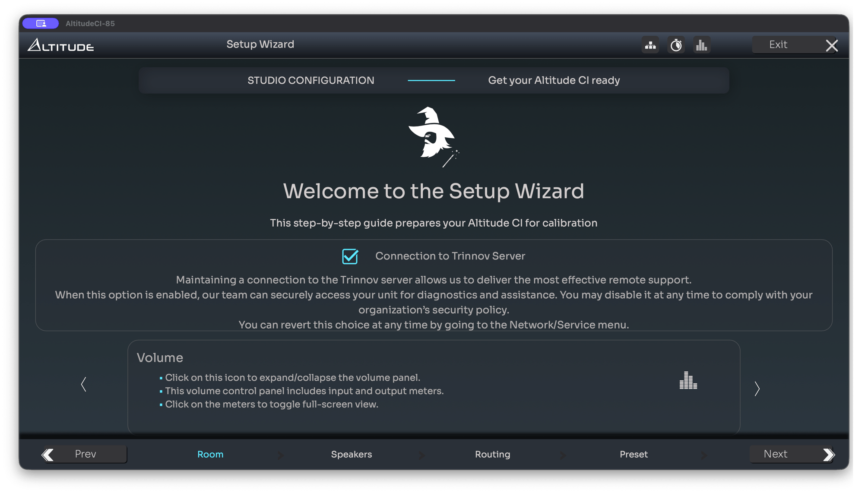Screen dimensions: 868x493
Task: Click the stopwatch timer icon in header
Action: tap(676, 45)
